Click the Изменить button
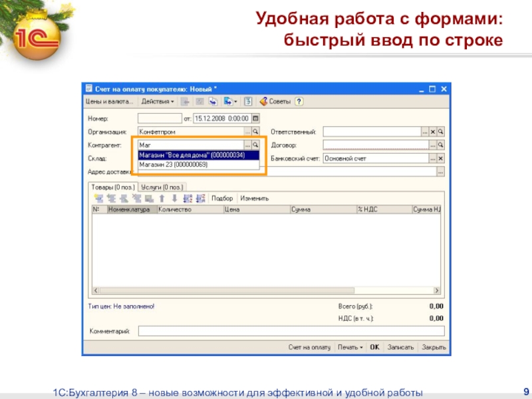This screenshot has width=532, height=399. pos(255,198)
